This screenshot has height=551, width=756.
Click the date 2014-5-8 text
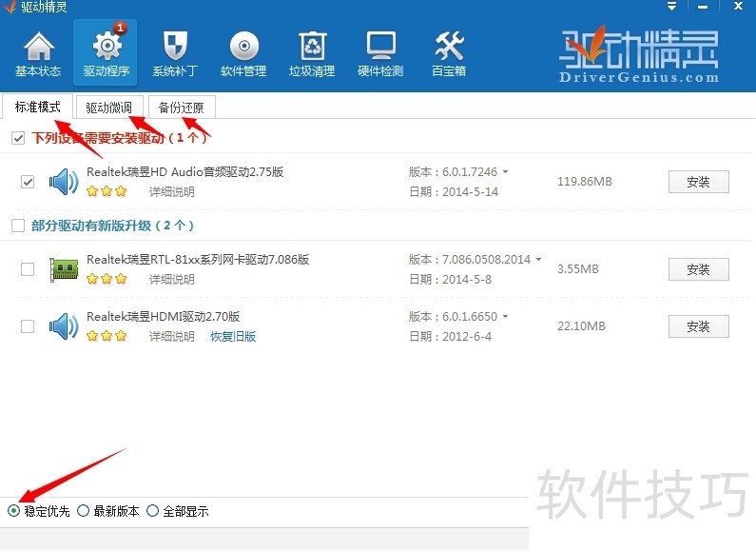coord(467,280)
